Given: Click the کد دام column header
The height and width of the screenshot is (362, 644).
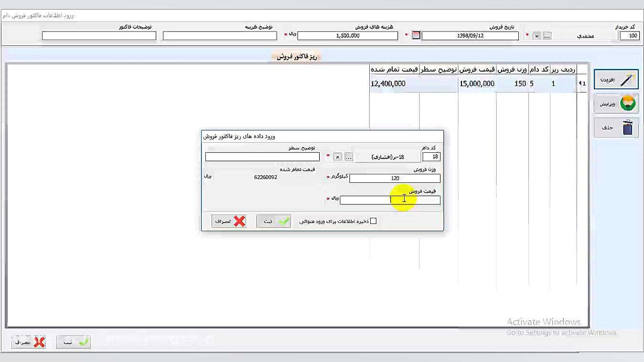Looking at the screenshot, I should click(539, 70).
